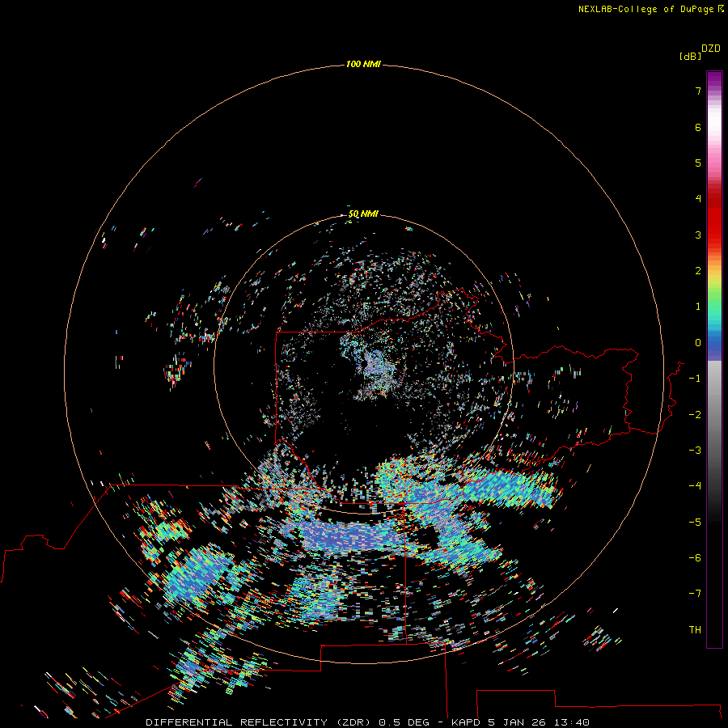Image resolution: width=728 pixels, height=728 pixels.
Task: Click the TH threshold label on scale
Action: pos(695,630)
